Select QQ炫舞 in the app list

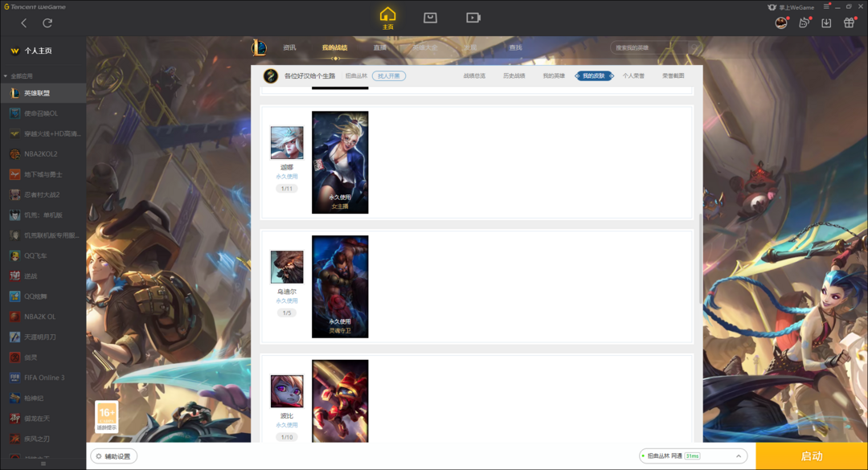(x=43, y=296)
